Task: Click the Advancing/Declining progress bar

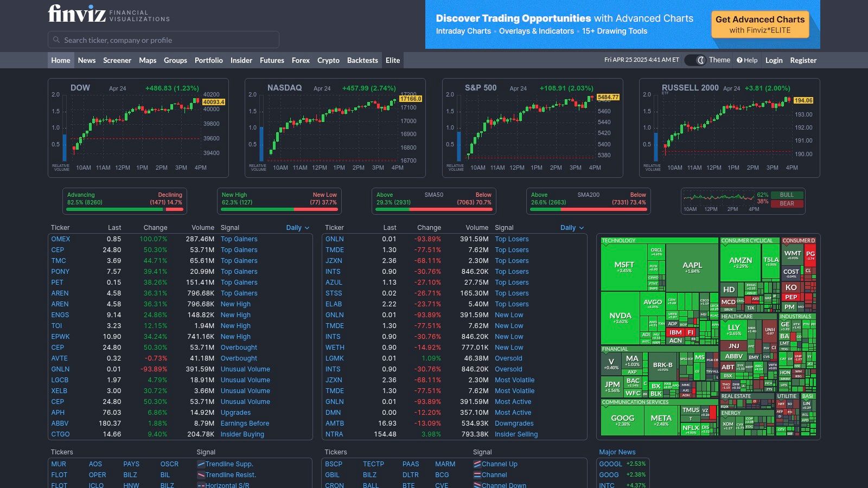Action: [x=125, y=209]
